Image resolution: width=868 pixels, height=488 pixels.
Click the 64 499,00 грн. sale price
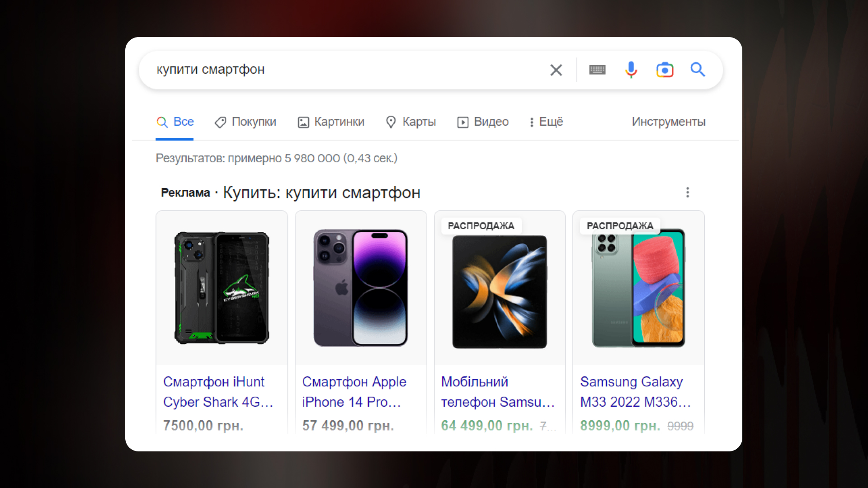point(487,426)
